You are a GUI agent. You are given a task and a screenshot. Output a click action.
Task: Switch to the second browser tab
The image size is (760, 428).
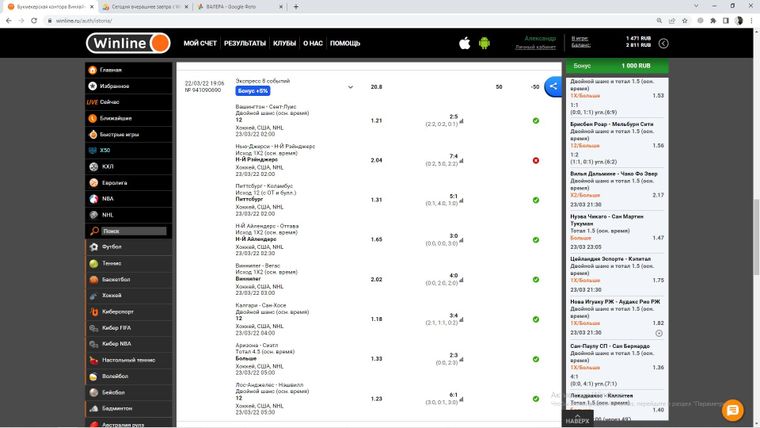pyautogui.click(x=146, y=7)
